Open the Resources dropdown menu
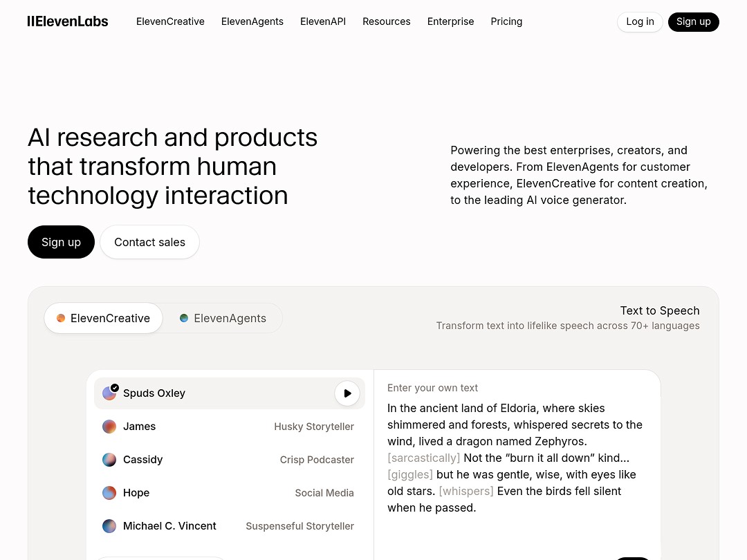The width and height of the screenshot is (747, 560). pos(386,21)
